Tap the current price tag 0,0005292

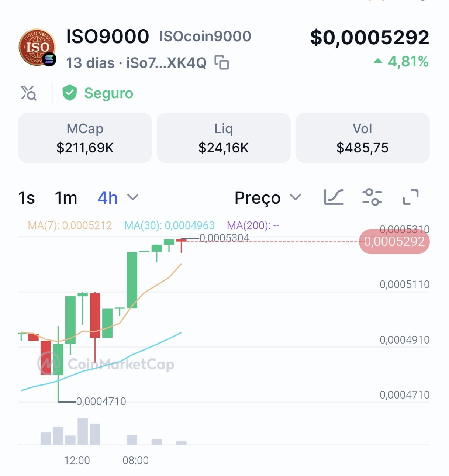click(x=394, y=242)
